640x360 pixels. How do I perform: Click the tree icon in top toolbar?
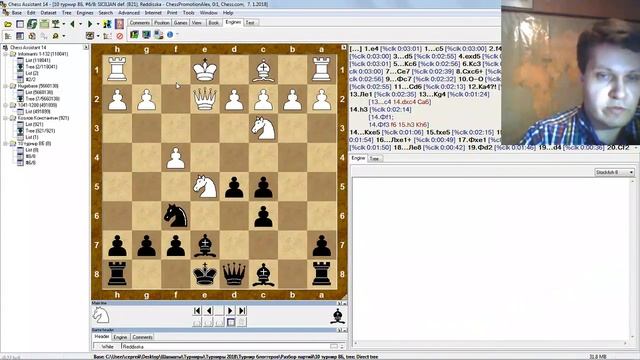pyautogui.click(x=56, y=24)
